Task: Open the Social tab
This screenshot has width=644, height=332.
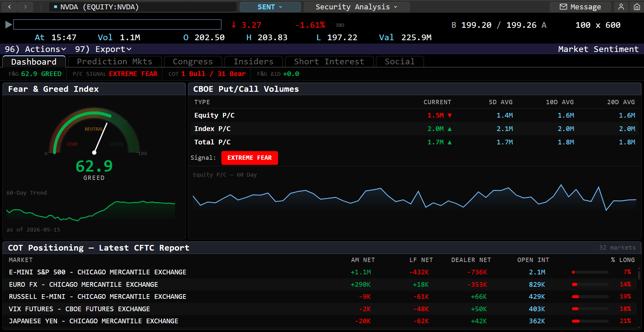Action: [400, 62]
